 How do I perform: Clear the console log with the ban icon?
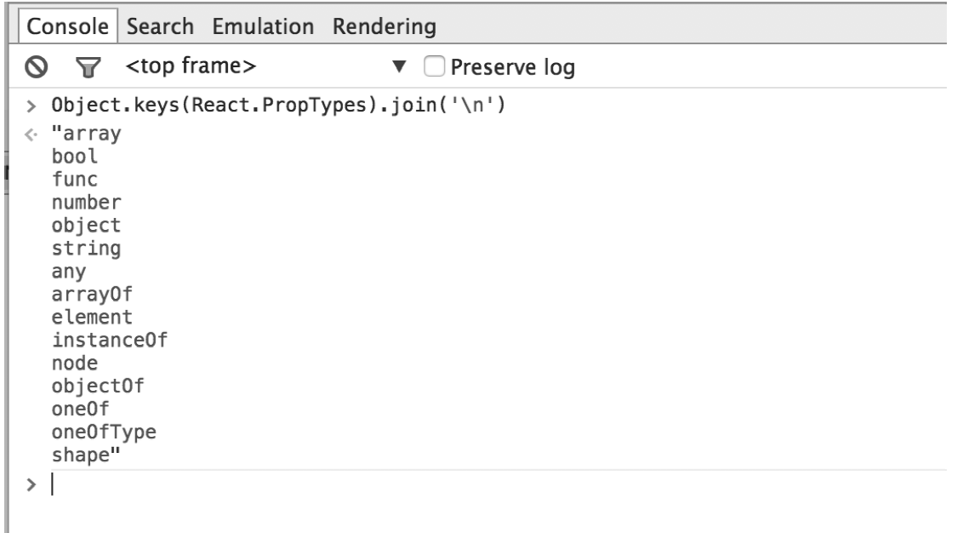(x=37, y=66)
